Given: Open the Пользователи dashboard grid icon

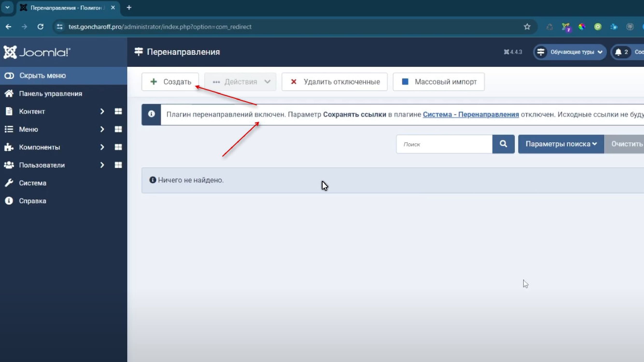Looking at the screenshot, I should pyautogui.click(x=118, y=165).
